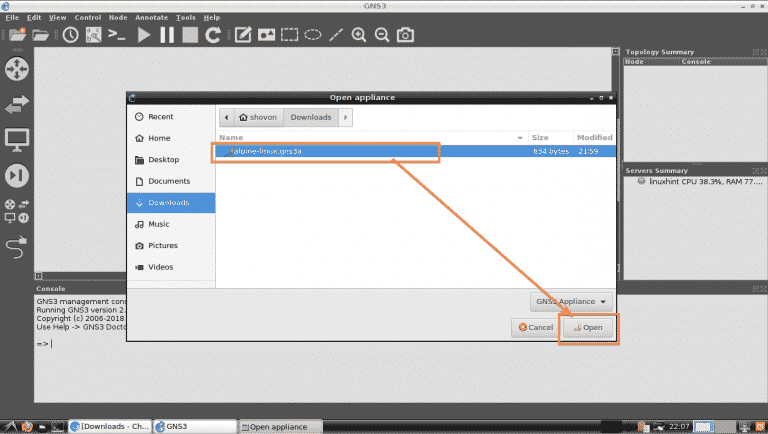Take a screenshot with camera icon
This screenshot has height=434, width=768.
point(406,35)
